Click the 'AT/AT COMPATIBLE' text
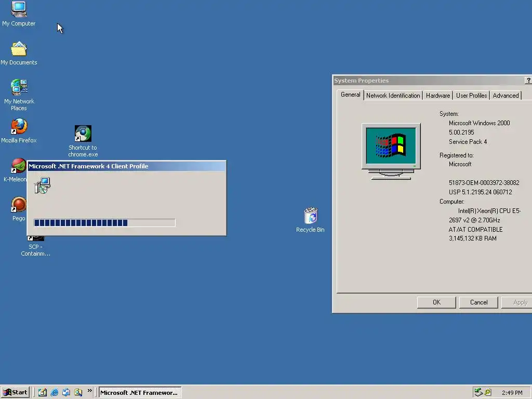The height and width of the screenshot is (399, 532). click(475, 229)
